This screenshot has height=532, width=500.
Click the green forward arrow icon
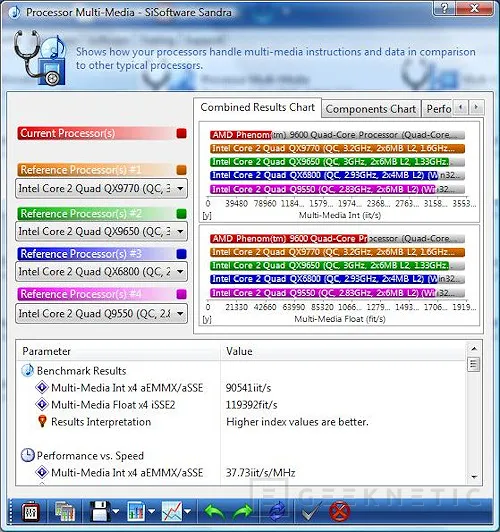[x=243, y=512]
